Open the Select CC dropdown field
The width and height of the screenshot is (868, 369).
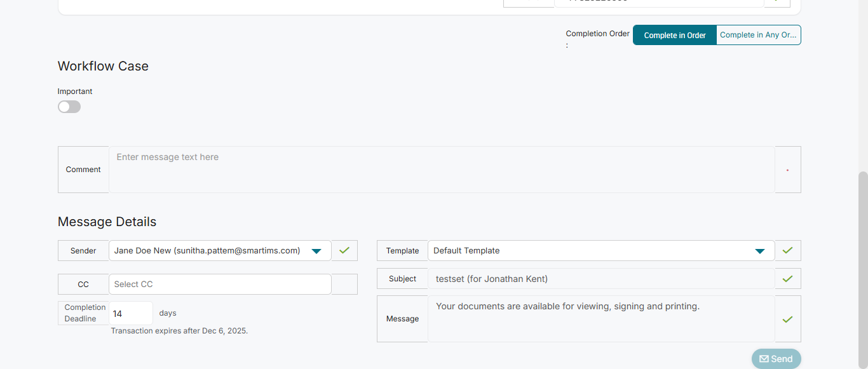pos(220,285)
